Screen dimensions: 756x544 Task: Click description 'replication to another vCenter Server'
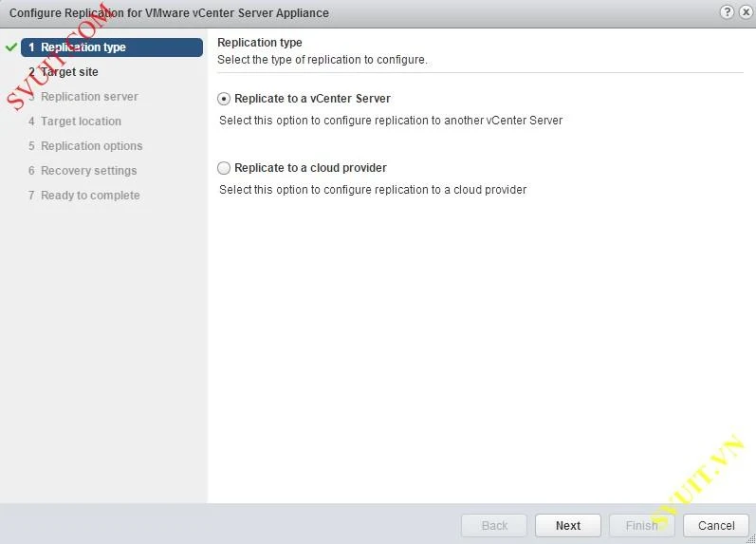pyautogui.click(x=469, y=121)
